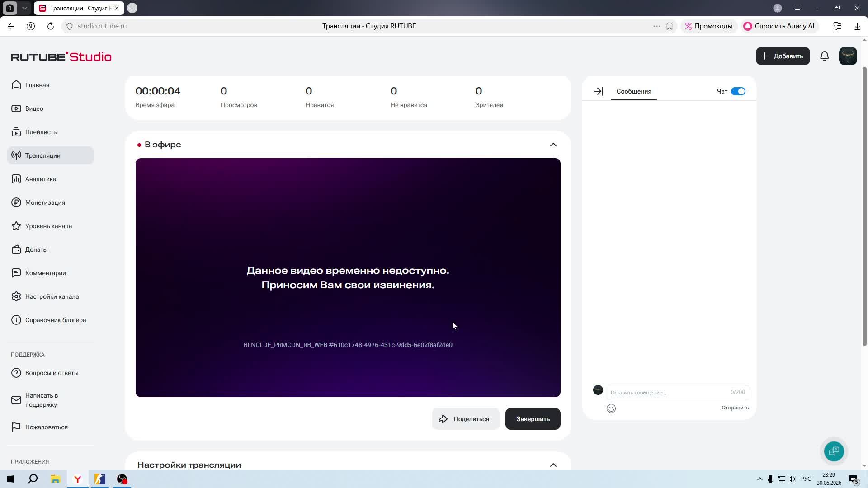Viewport: 868px width, 488px height.
Task: Click the Просмотров counter label
Action: [x=239, y=105]
